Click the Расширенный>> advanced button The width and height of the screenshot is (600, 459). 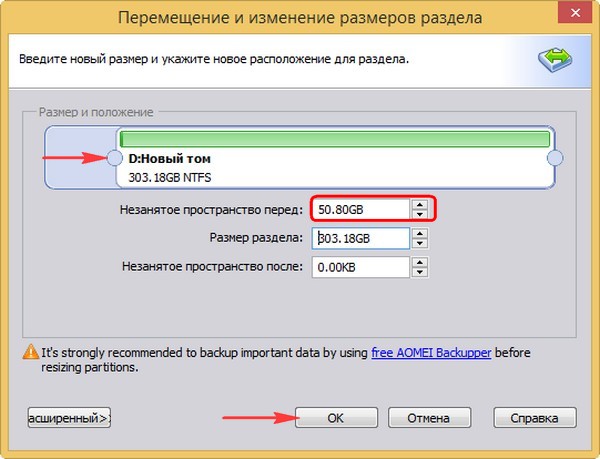(69, 418)
